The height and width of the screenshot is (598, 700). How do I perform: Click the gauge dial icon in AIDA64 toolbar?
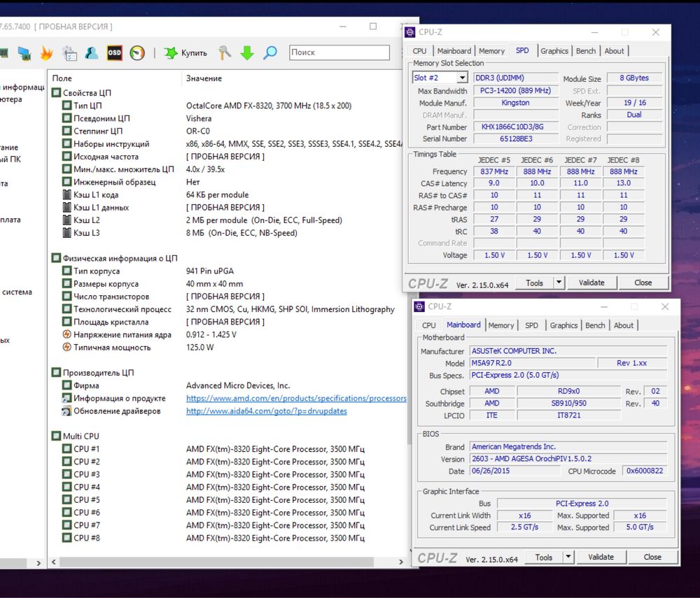tap(137, 53)
